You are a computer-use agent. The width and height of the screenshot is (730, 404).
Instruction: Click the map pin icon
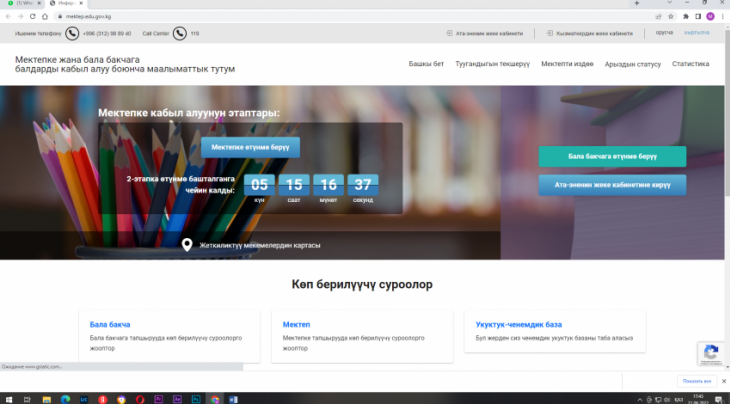click(186, 245)
